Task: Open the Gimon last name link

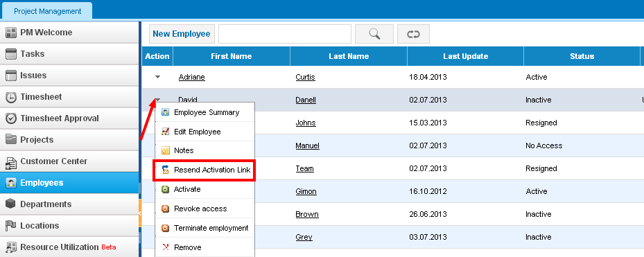Action: coord(306,191)
